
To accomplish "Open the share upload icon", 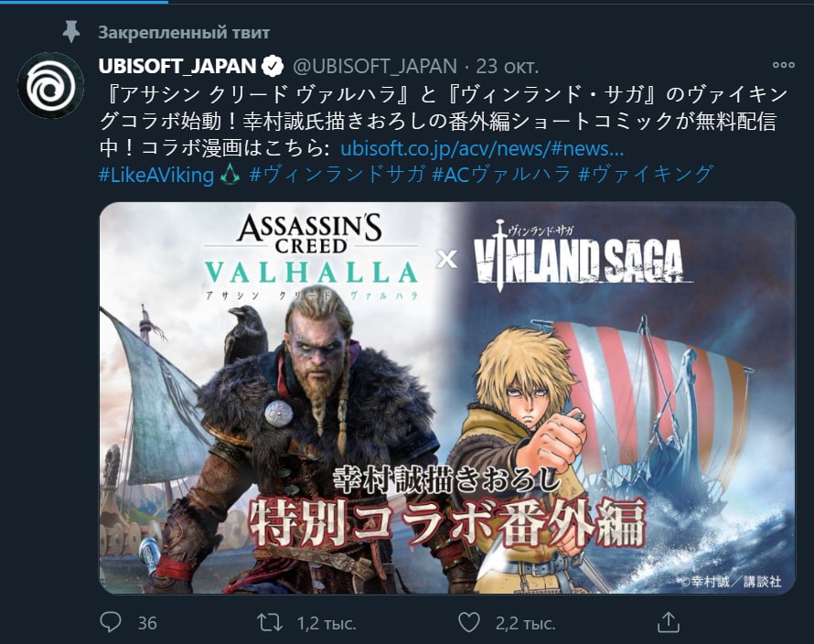I will [x=669, y=622].
